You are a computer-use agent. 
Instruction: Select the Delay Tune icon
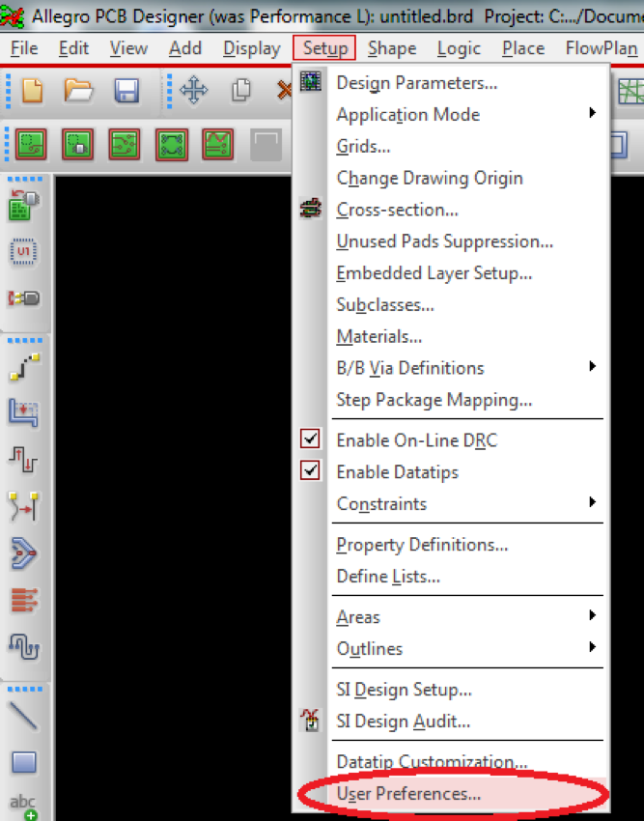23,460
